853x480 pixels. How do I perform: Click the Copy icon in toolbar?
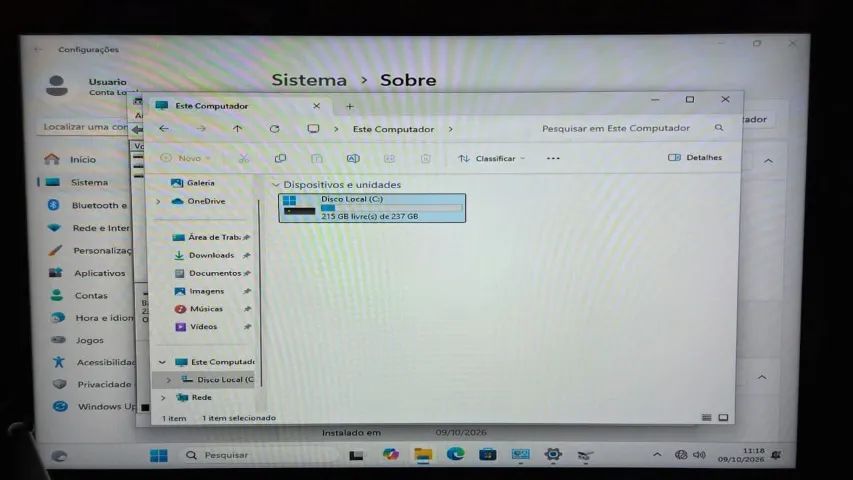coord(280,158)
